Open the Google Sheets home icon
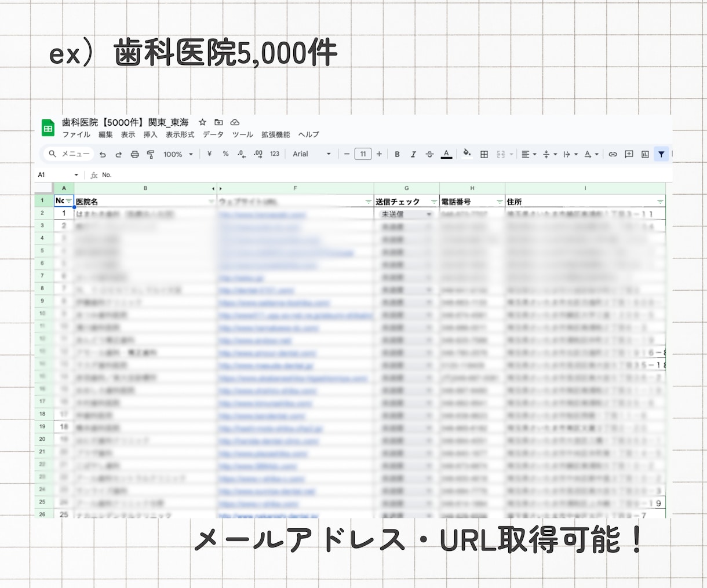707x588 pixels. coord(48,128)
